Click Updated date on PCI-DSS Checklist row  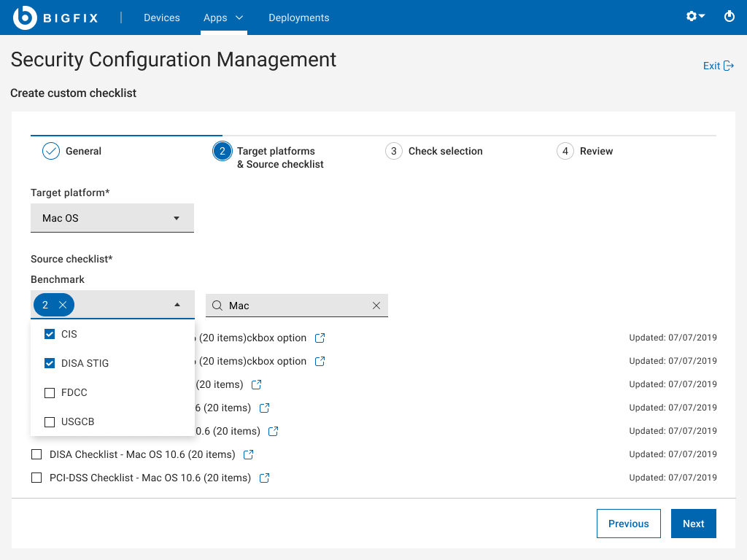[673, 477]
